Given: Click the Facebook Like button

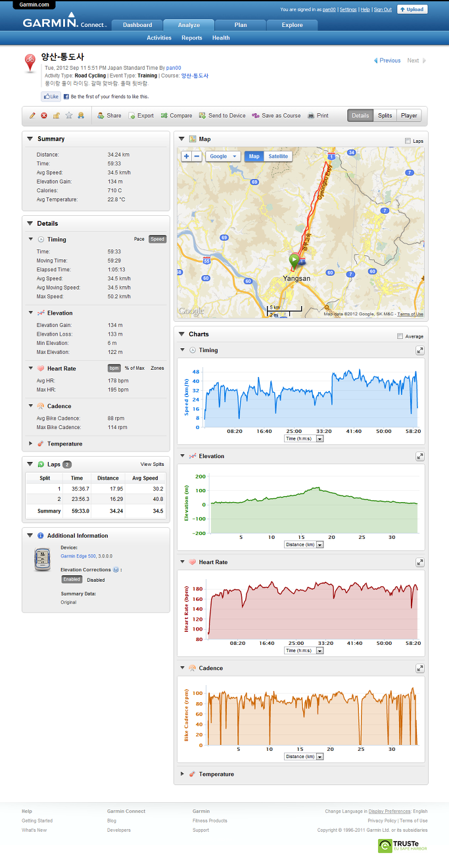Looking at the screenshot, I should (51, 96).
